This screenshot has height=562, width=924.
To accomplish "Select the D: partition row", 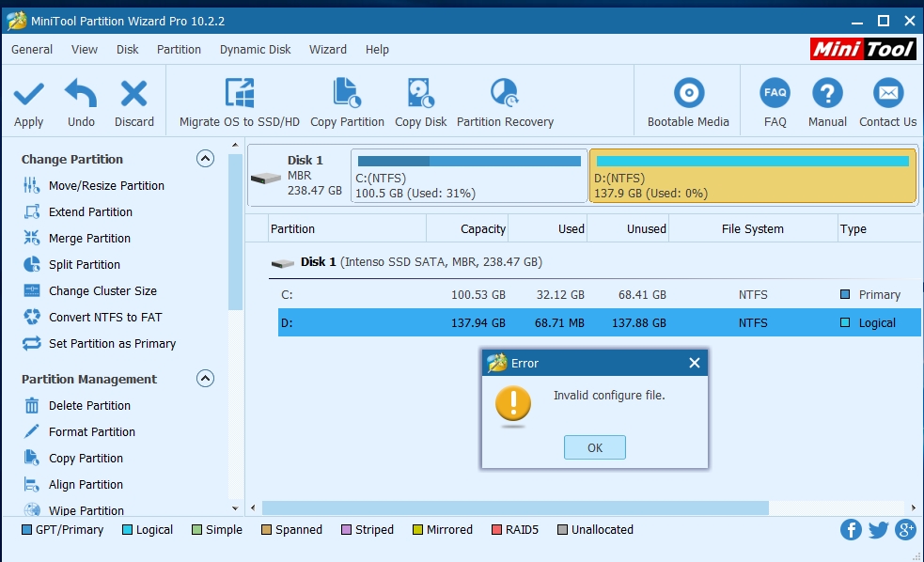I will click(x=600, y=323).
